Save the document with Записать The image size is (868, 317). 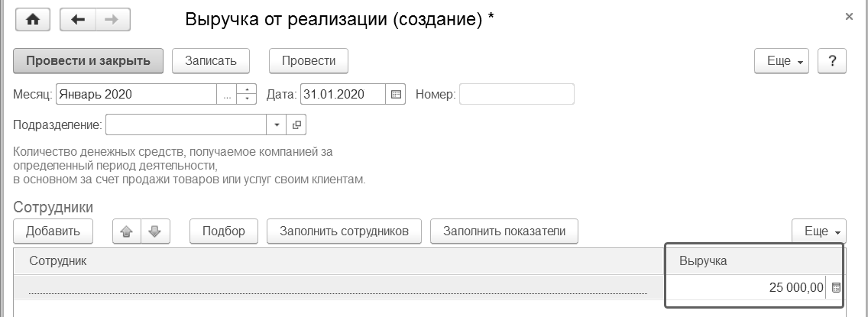(x=211, y=61)
